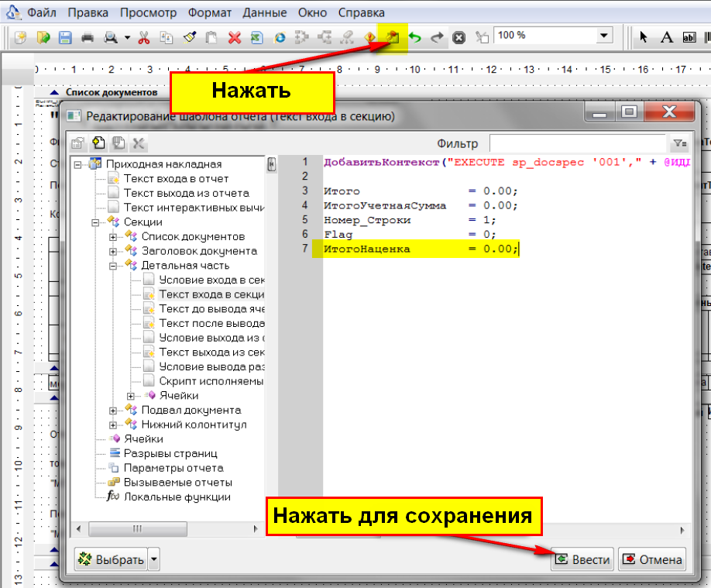Select Текст после вывода tree item
Image resolution: width=711 pixels, height=588 pixels.
pos(211,324)
